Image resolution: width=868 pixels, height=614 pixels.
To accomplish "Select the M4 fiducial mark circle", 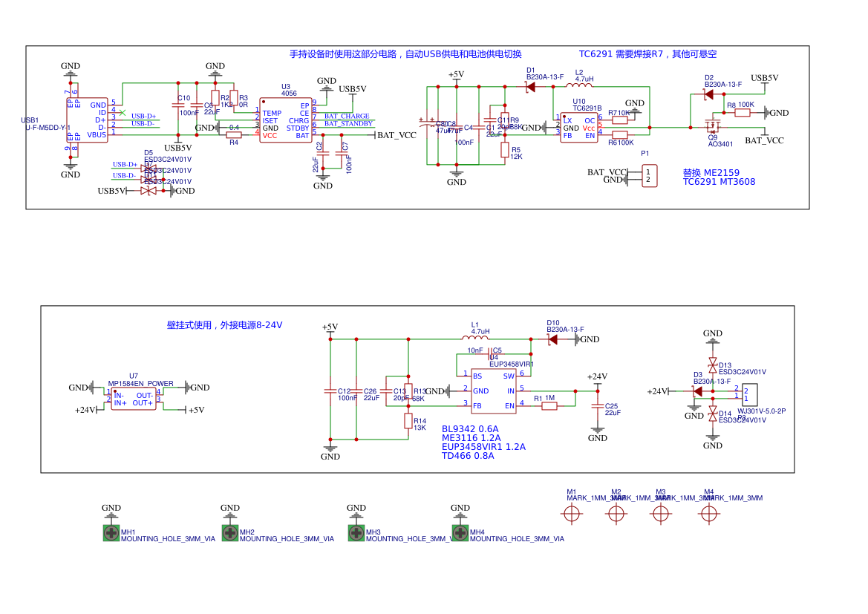I will [x=709, y=513].
